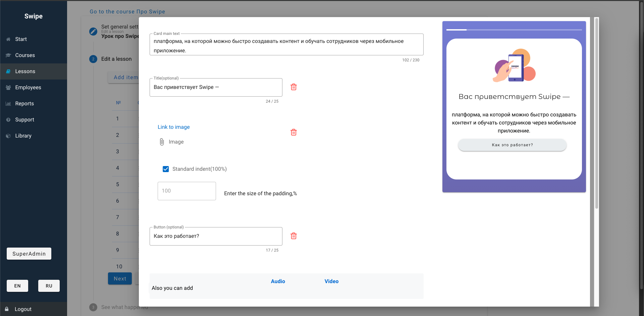Click the padding size input field
The image size is (644, 316).
(186, 191)
